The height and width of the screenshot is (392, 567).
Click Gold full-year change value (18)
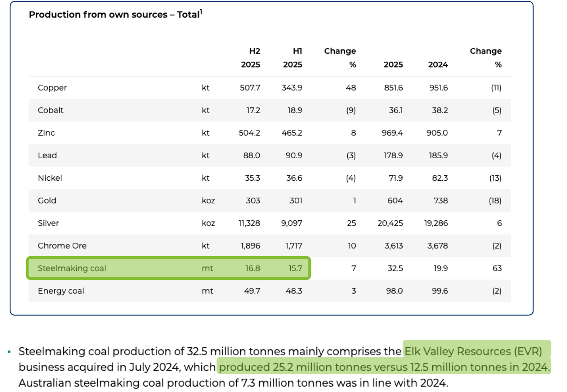point(495,201)
